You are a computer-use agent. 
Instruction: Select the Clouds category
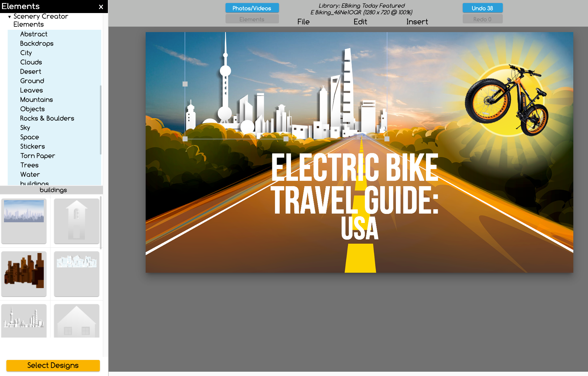tap(31, 62)
